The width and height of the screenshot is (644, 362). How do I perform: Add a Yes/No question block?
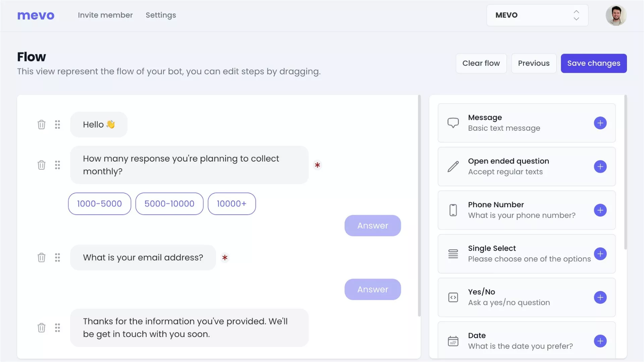600,297
